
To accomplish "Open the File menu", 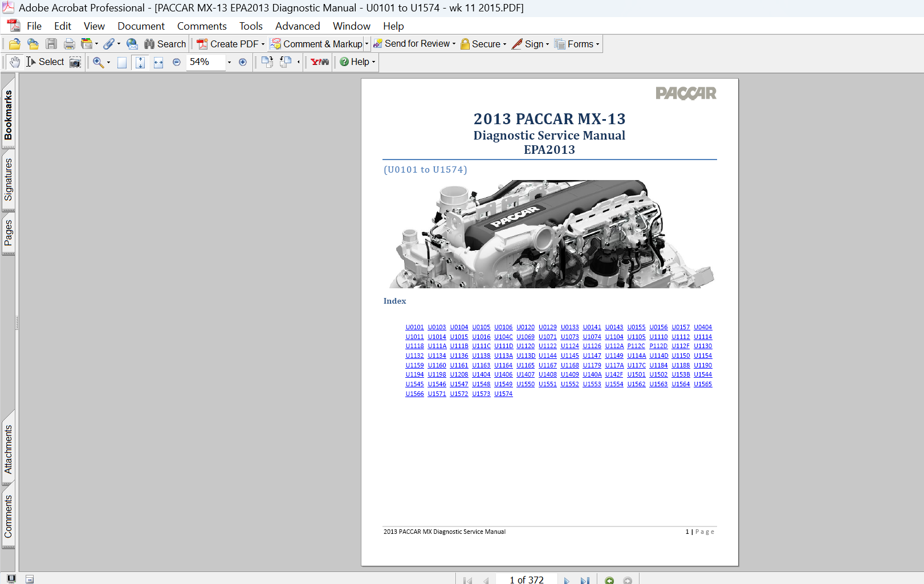I will pos(34,26).
